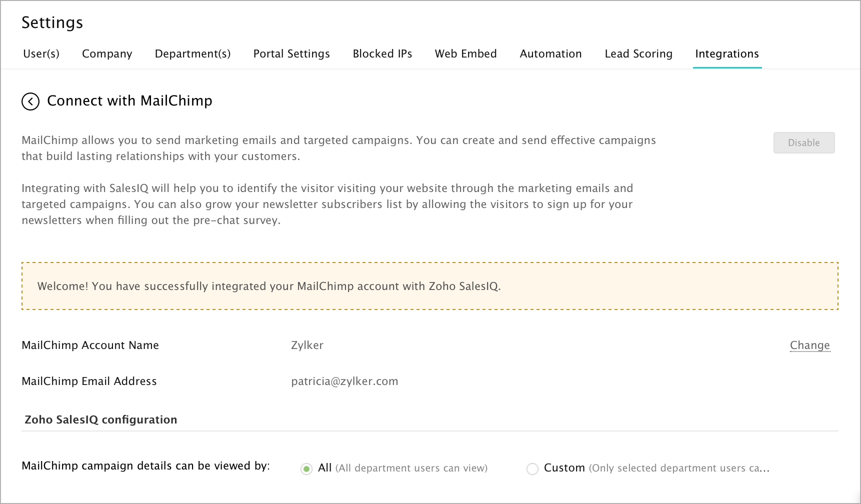This screenshot has height=504, width=861.
Task: Click the Welcome success message banner
Action: point(430,286)
